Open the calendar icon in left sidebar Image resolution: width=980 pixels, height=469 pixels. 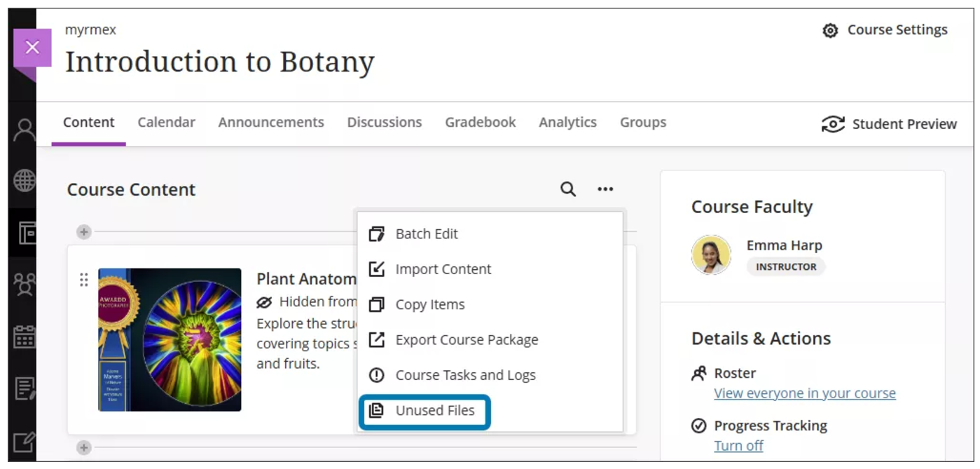[x=25, y=337]
